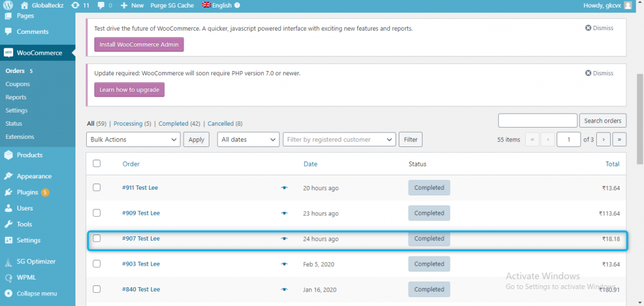Screen dimensions: 644x306
Task: Select checkbox for order #909
Action: [96, 212]
